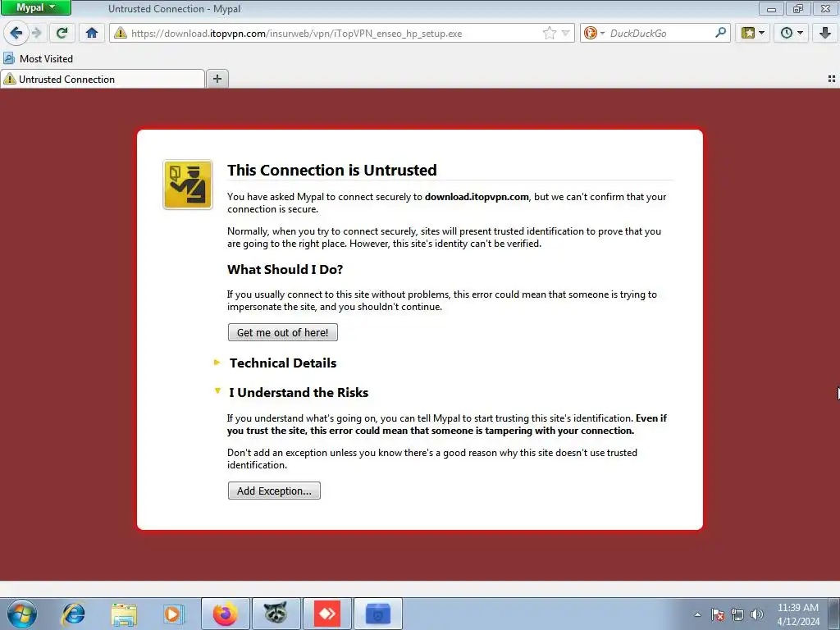Launch Internet Explorer from taskbar
840x630 pixels.
[73, 614]
